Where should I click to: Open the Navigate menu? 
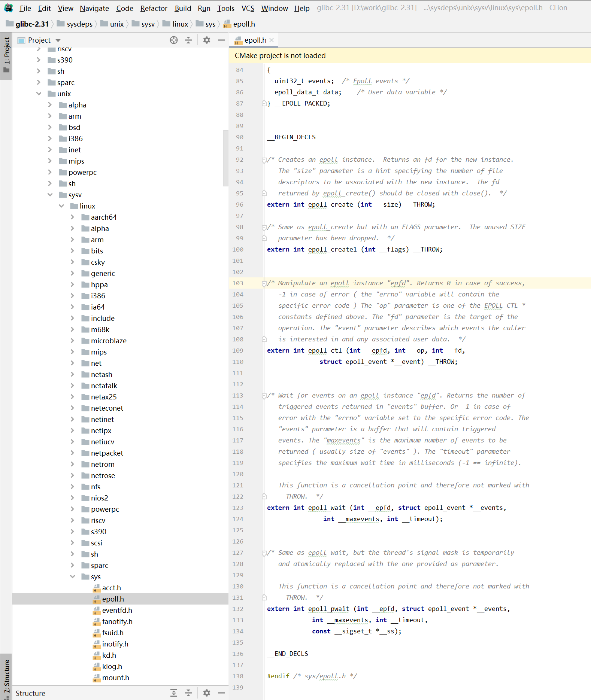[94, 8]
